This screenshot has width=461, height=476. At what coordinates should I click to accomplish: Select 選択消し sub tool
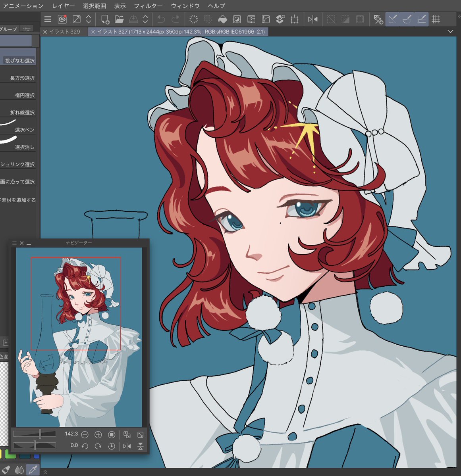(18, 143)
